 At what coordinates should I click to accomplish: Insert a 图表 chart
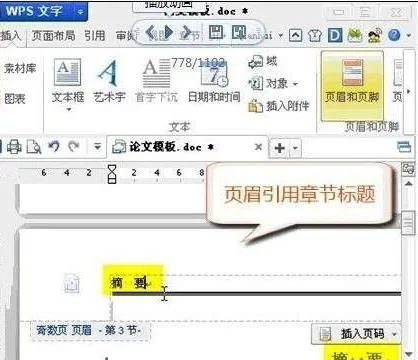pyautogui.click(x=15, y=99)
